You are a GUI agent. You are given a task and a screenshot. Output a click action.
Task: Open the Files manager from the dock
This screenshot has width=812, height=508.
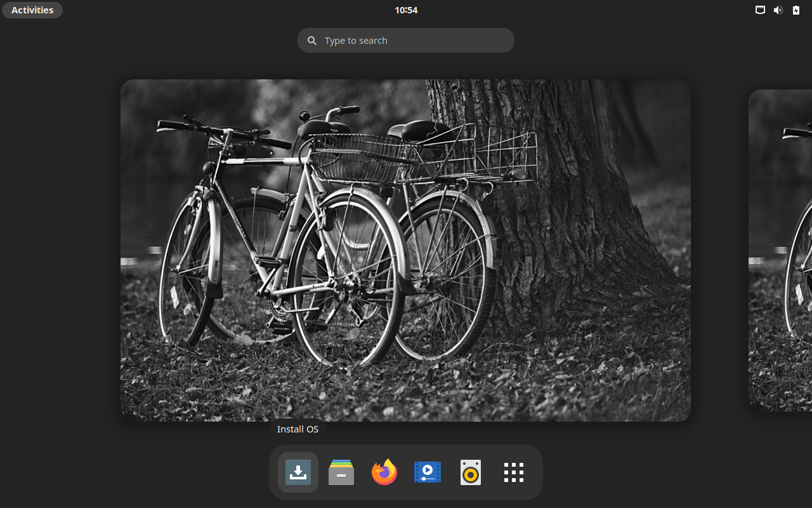pos(341,472)
